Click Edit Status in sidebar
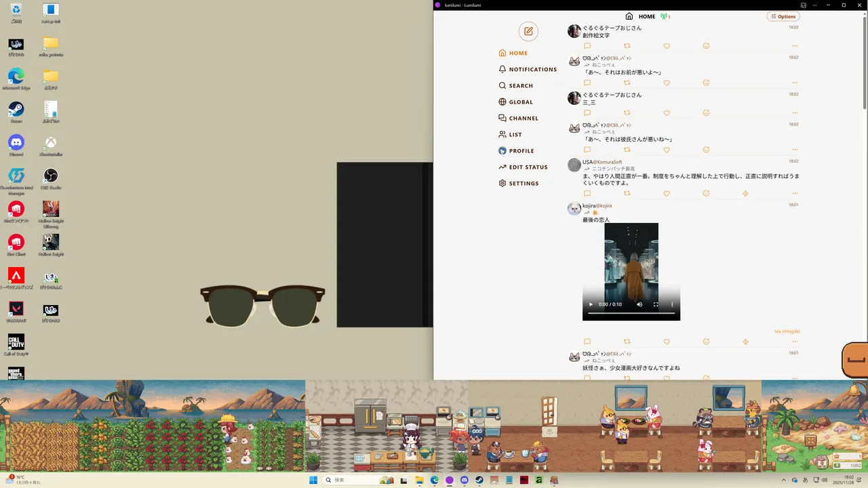 [x=528, y=167]
